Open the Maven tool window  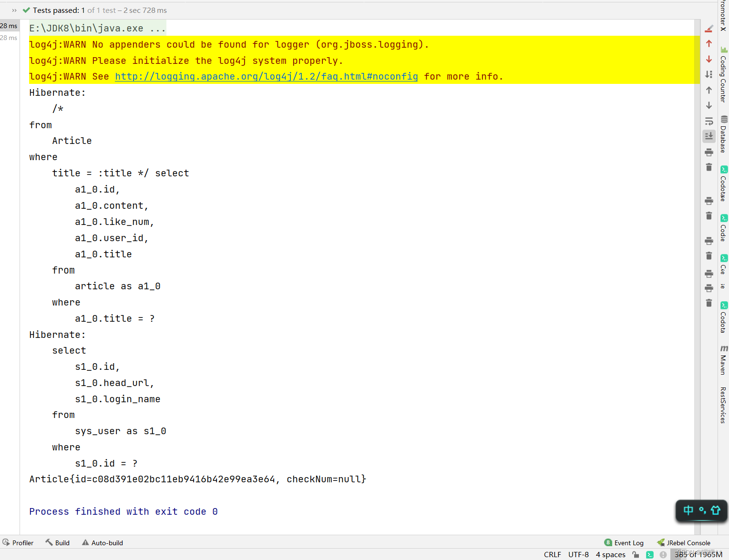click(723, 361)
